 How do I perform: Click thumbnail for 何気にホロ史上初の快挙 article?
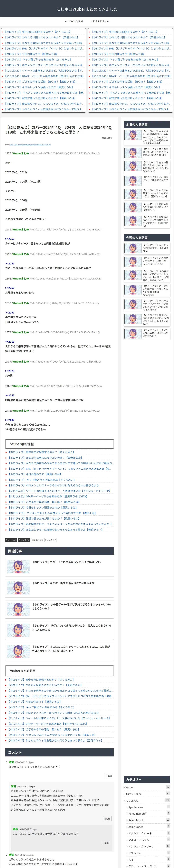(x=133, y=319)
